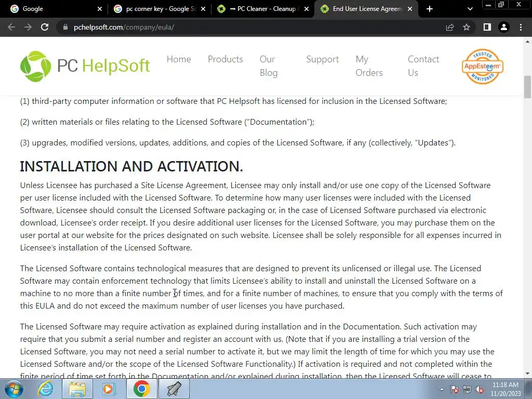Launch Internet Explorer from taskbar
Screen dimensions: 532x399
click(45, 389)
